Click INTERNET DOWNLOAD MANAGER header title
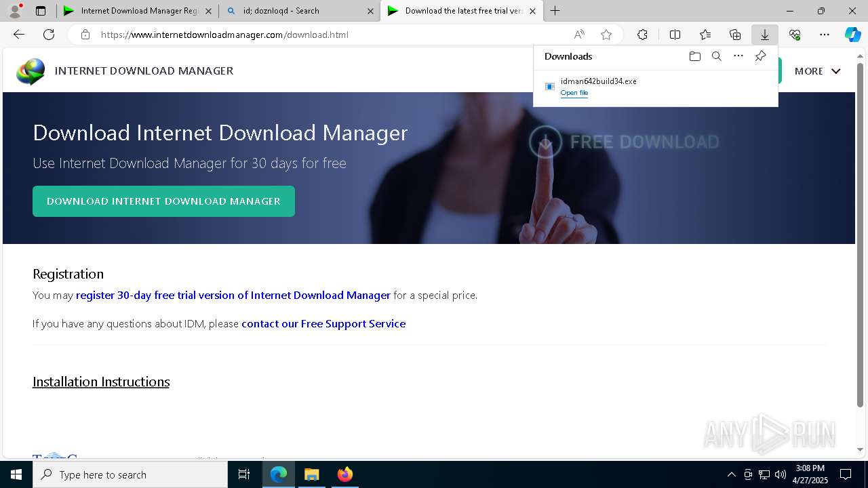 [x=144, y=70]
